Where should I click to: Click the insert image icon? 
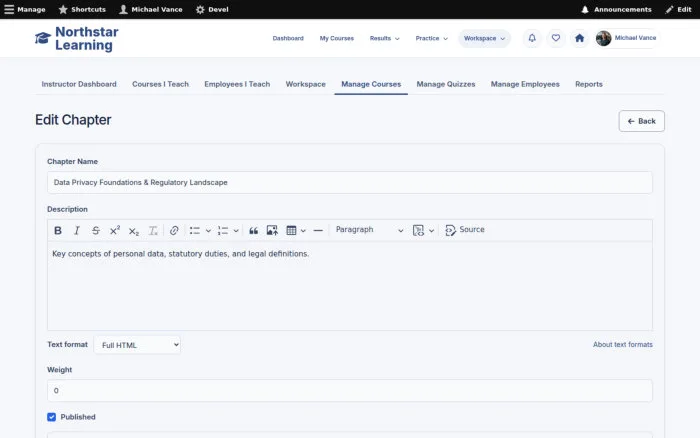(x=272, y=230)
